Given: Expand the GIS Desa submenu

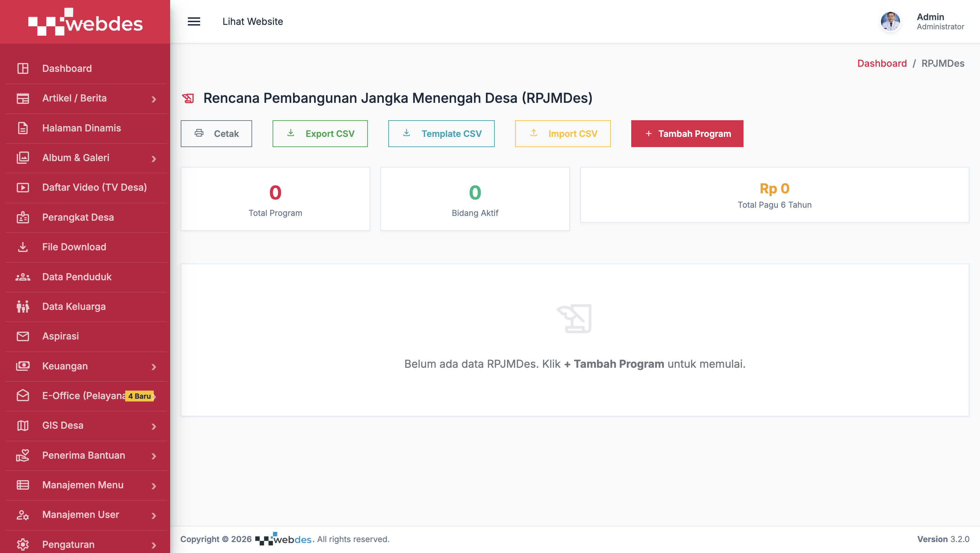Looking at the screenshot, I should (x=86, y=426).
